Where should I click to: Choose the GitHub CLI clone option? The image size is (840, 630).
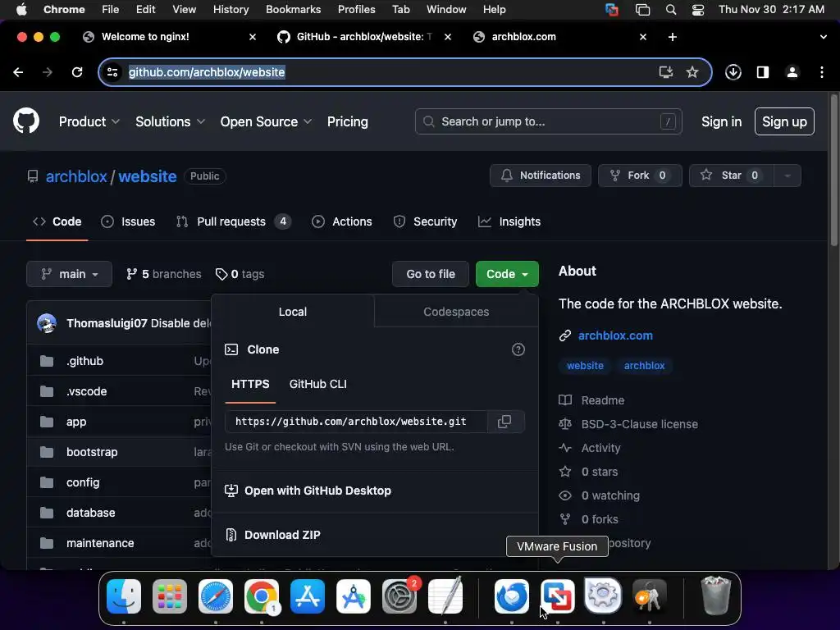pos(317,384)
